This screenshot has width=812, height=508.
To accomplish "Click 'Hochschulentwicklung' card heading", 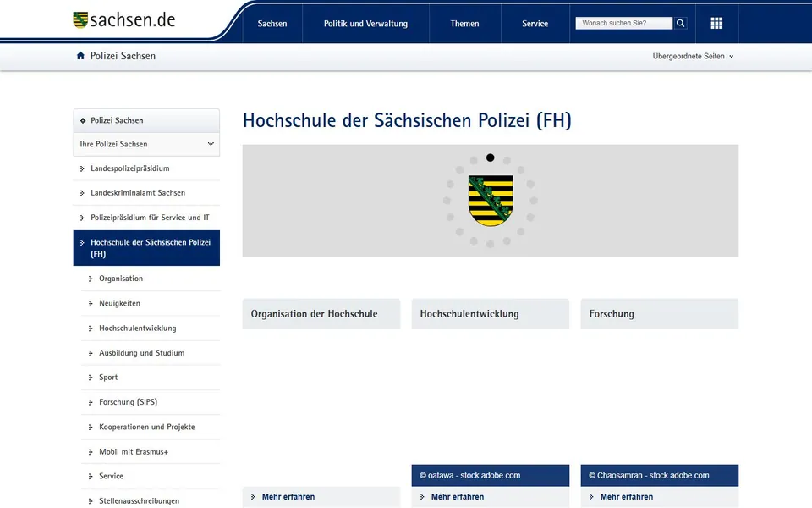I will coord(469,314).
